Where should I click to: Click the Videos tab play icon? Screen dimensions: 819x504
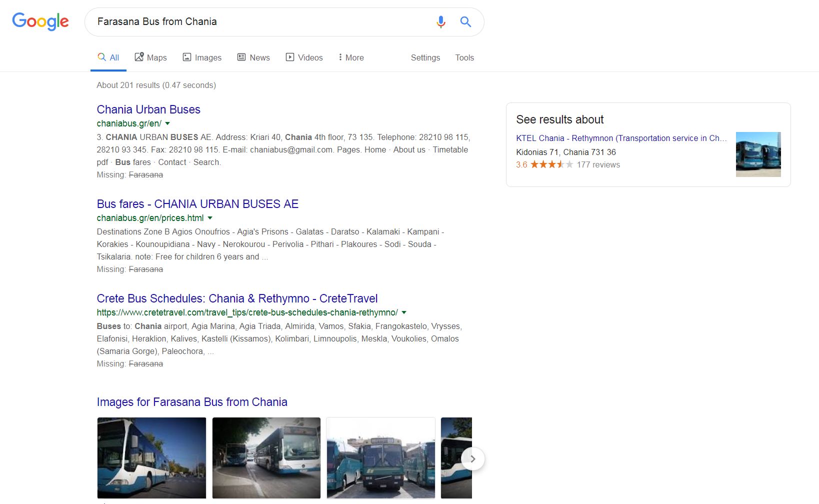point(290,57)
